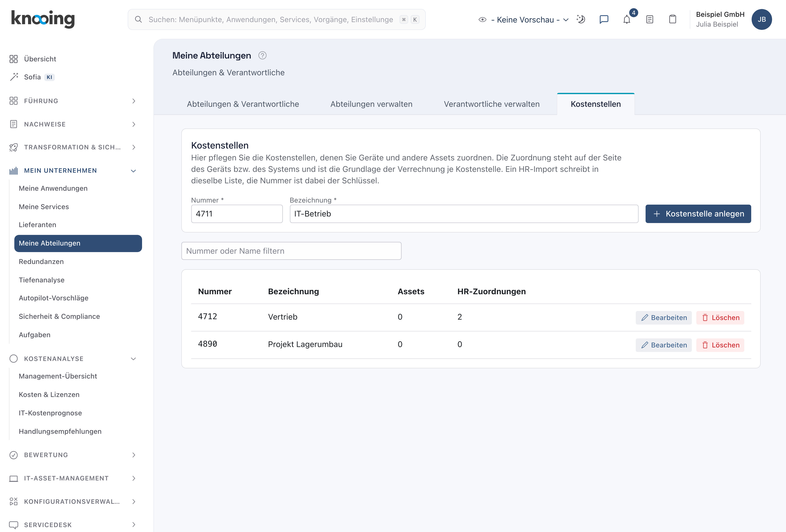Switch to Verantwortliche verwalten tab

(491, 104)
